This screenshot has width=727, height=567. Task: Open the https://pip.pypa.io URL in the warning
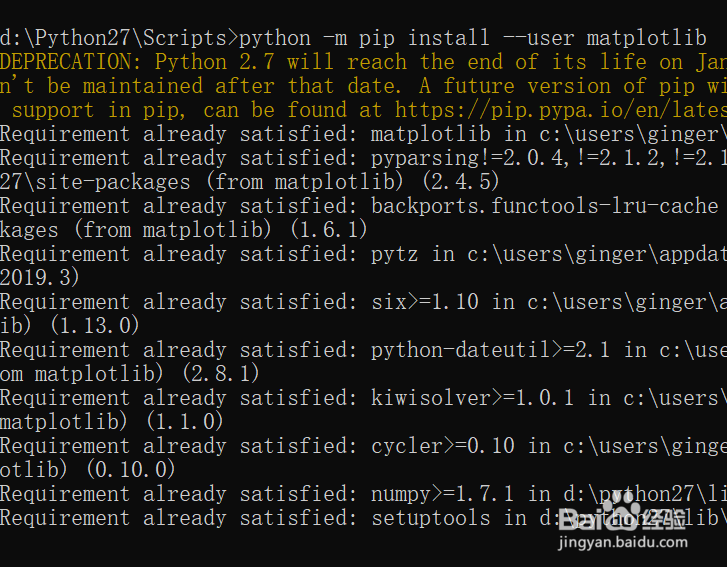[560, 110]
